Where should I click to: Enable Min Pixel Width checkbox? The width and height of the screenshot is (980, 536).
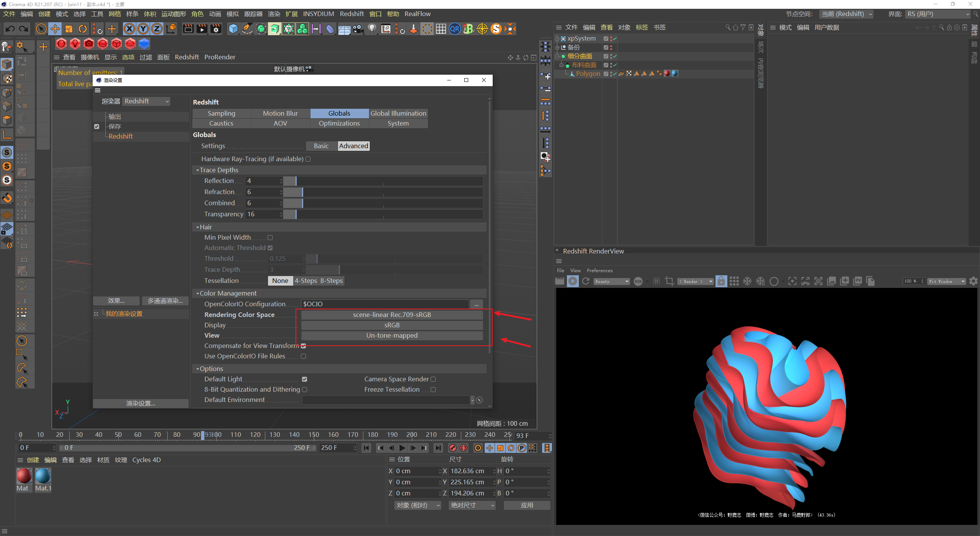(x=270, y=238)
